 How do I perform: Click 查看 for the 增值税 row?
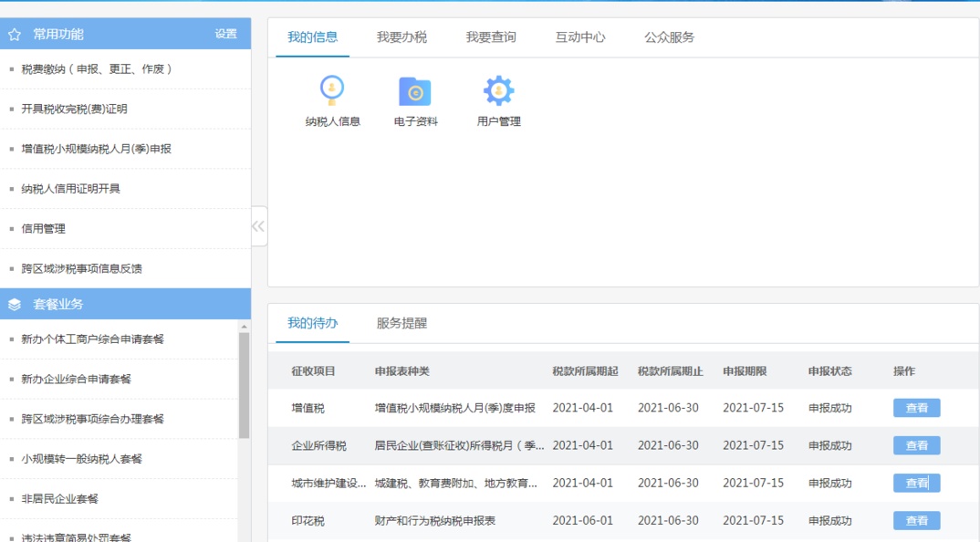pos(916,408)
